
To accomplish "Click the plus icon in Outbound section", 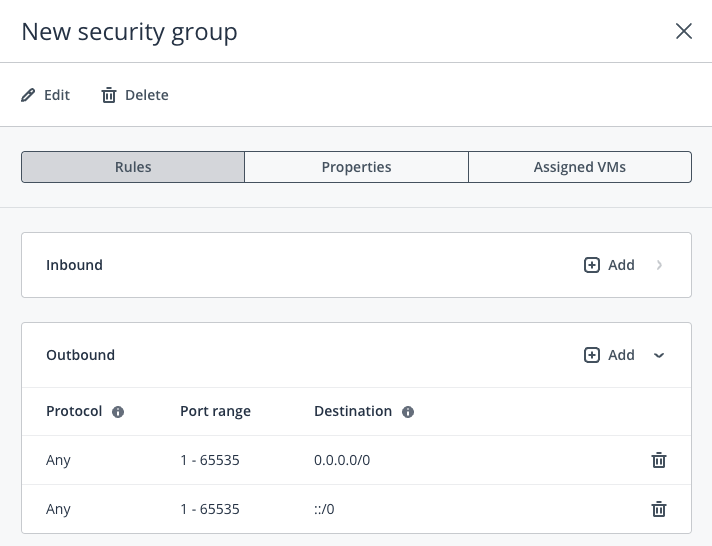I will pos(592,355).
